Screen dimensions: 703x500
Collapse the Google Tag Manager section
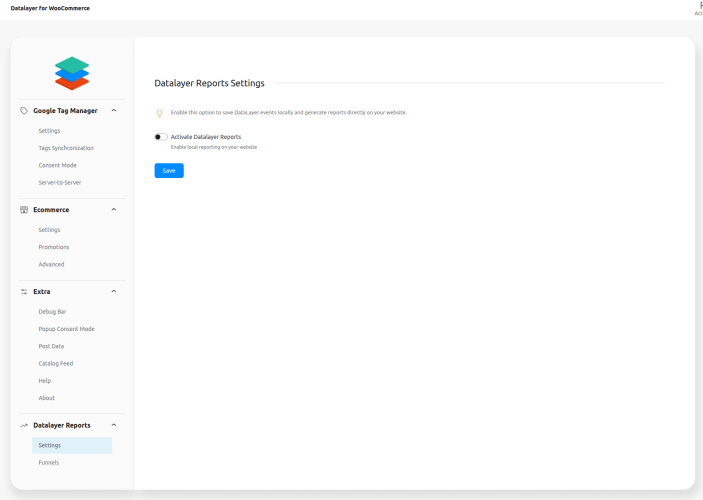coord(114,111)
